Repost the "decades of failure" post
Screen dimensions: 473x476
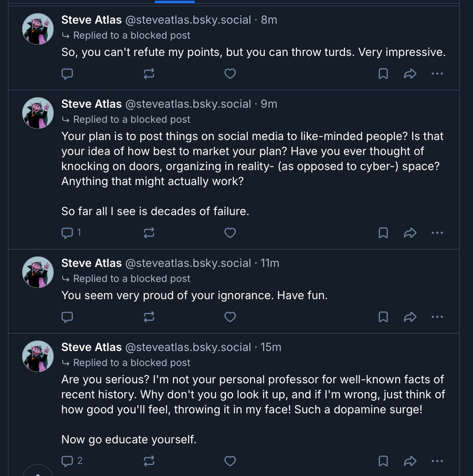(149, 233)
